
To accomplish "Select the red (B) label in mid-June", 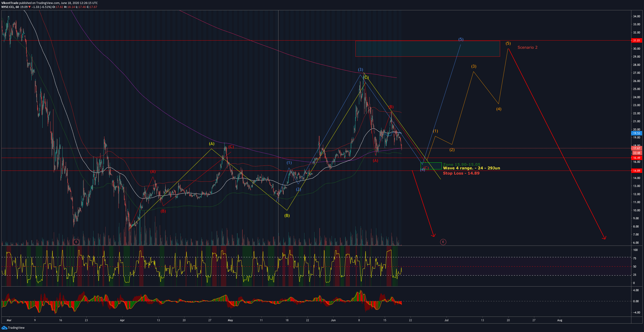I will point(391,107).
